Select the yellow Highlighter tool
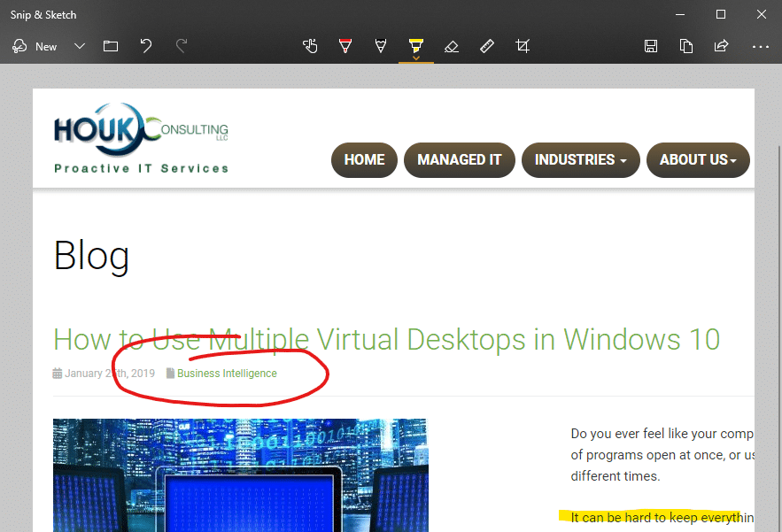 pos(416,46)
